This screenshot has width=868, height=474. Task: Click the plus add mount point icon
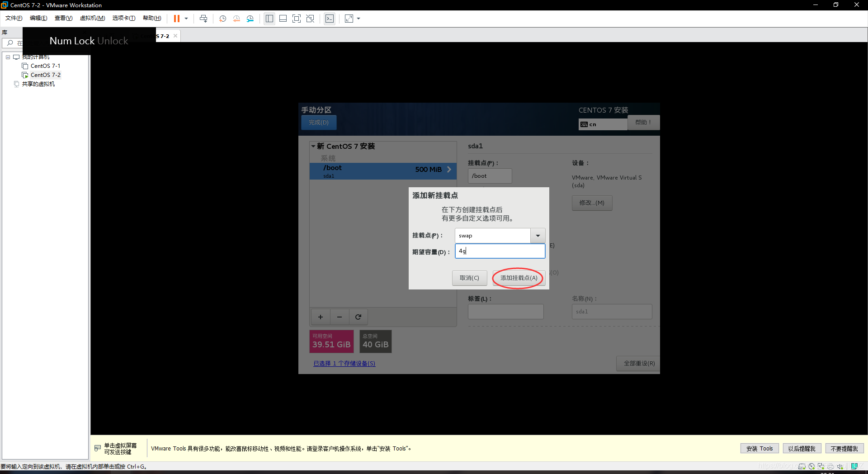[x=321, y=317]
